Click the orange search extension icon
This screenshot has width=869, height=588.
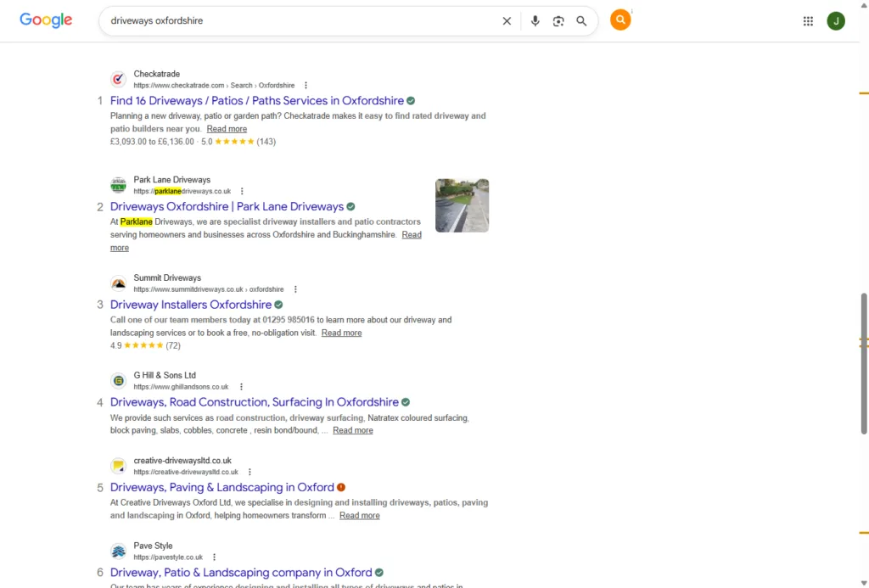coord(620,20)
